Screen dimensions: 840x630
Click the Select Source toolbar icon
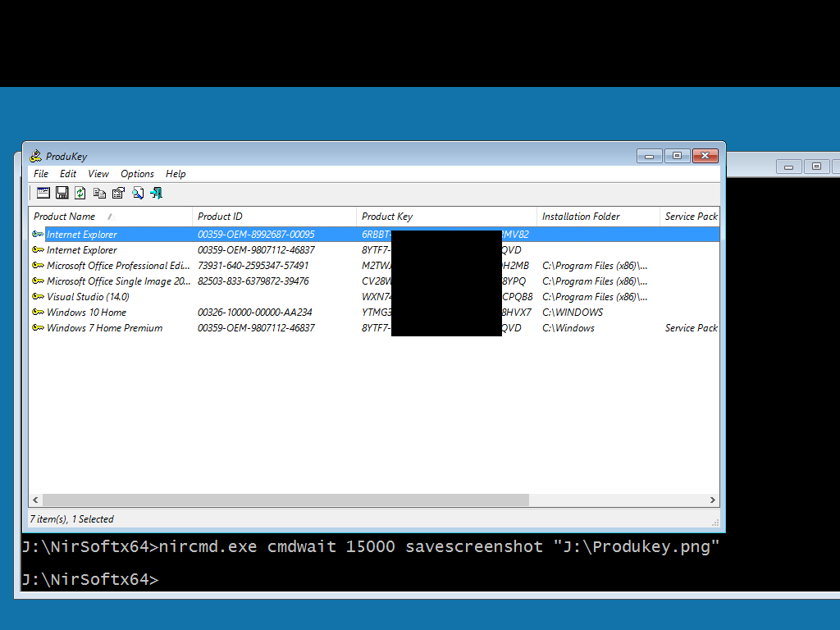click(43, 193)
